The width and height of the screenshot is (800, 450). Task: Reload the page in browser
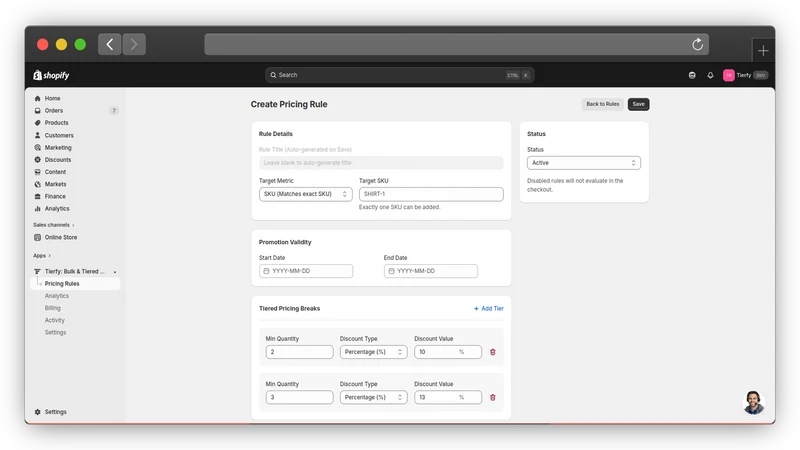(697, 44)
